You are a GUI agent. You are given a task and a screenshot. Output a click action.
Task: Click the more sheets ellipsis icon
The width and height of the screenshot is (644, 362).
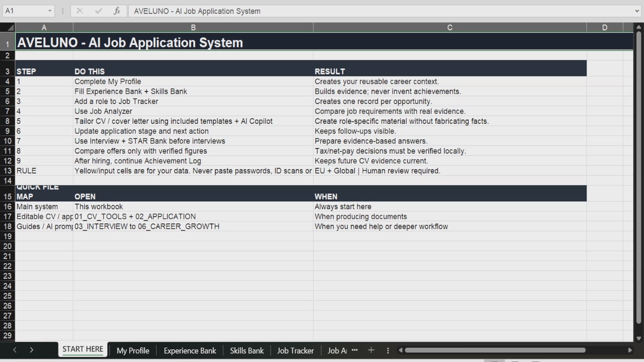pos(355,350)
